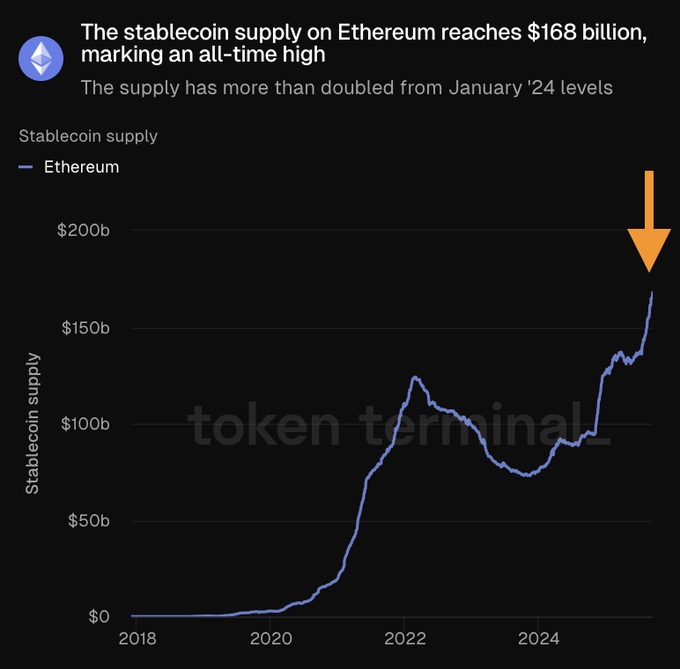Toggle the Ethereum legend series label
Image resolution: width=680 pixels, height=669 pixels.
82,167
